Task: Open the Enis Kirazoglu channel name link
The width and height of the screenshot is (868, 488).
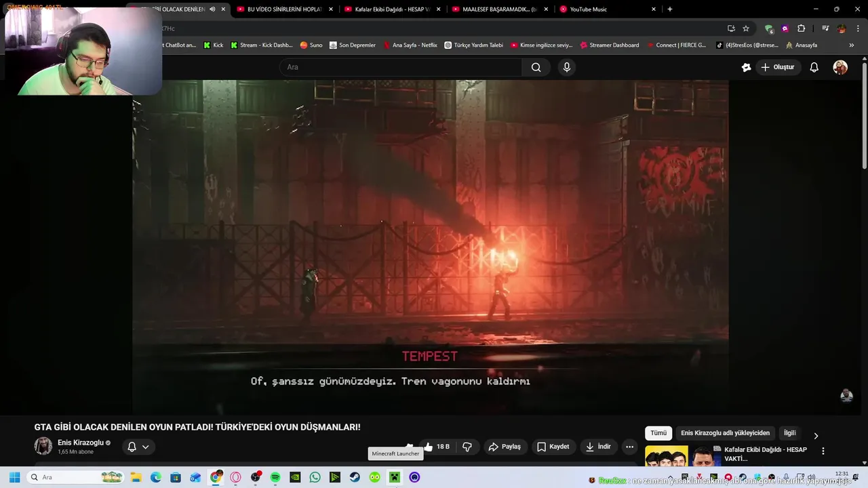Action: 81,443
